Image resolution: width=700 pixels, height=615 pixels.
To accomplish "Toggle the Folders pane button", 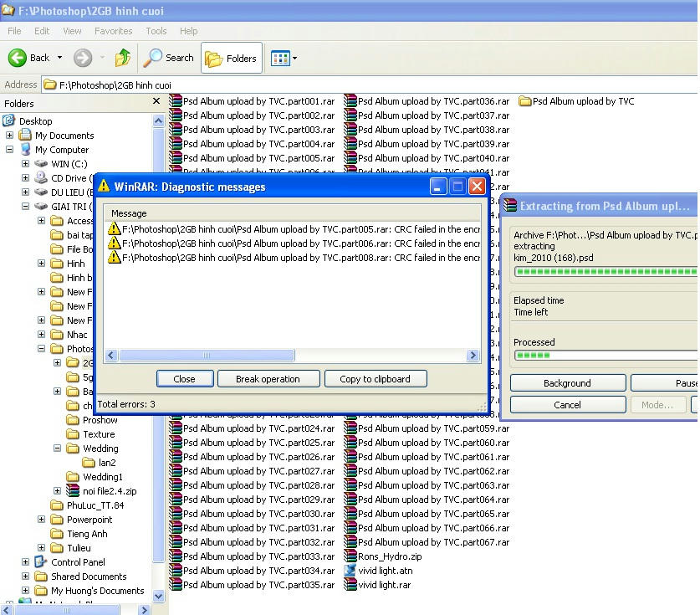I will [x=232, y=58].
